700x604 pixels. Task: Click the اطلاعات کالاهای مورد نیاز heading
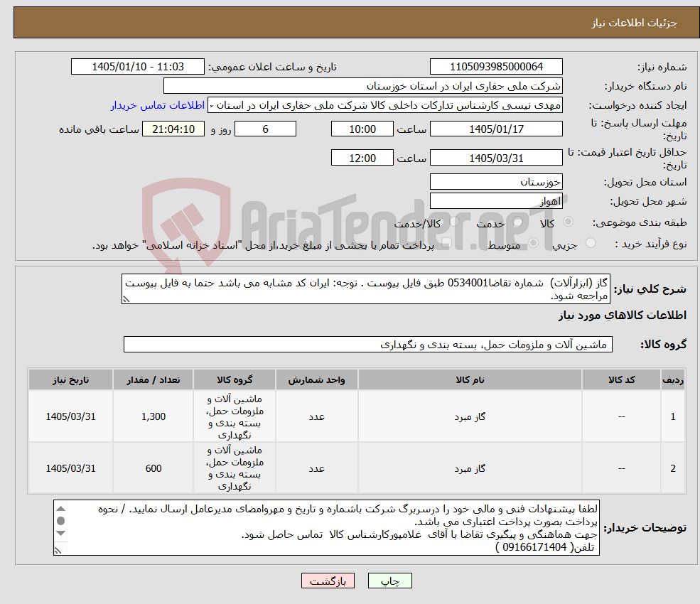click(623, 316)
